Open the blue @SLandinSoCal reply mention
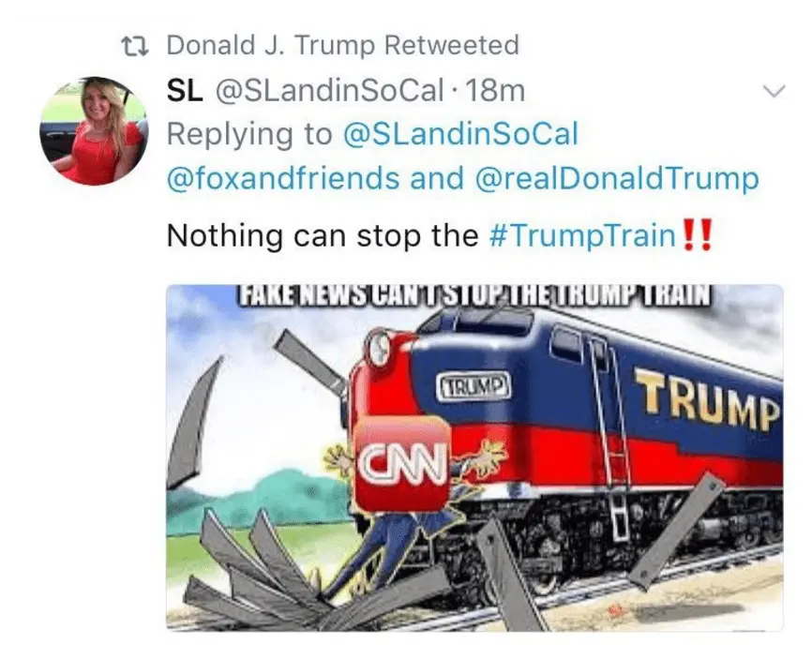 [461, 134]
